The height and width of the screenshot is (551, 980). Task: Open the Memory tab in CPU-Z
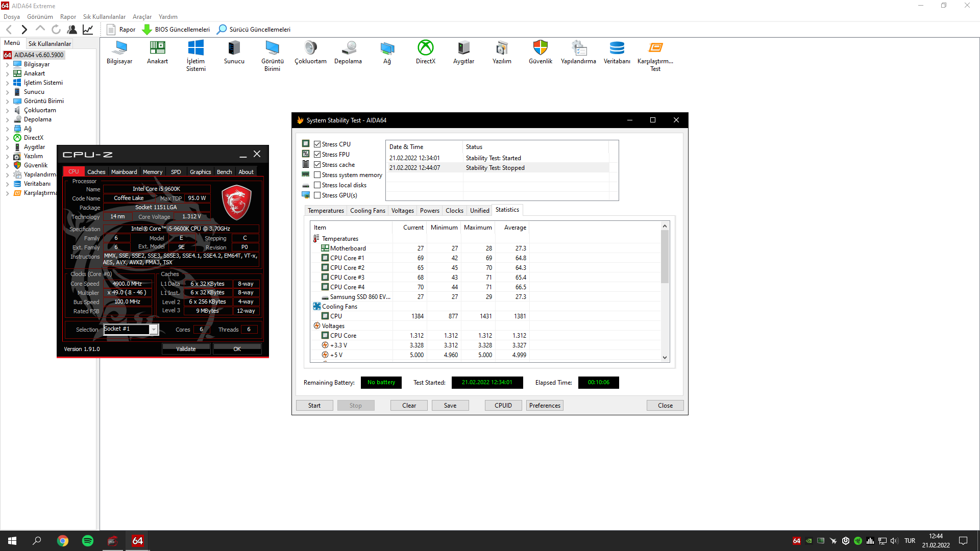pyautogui.click(x=152, y=172)
